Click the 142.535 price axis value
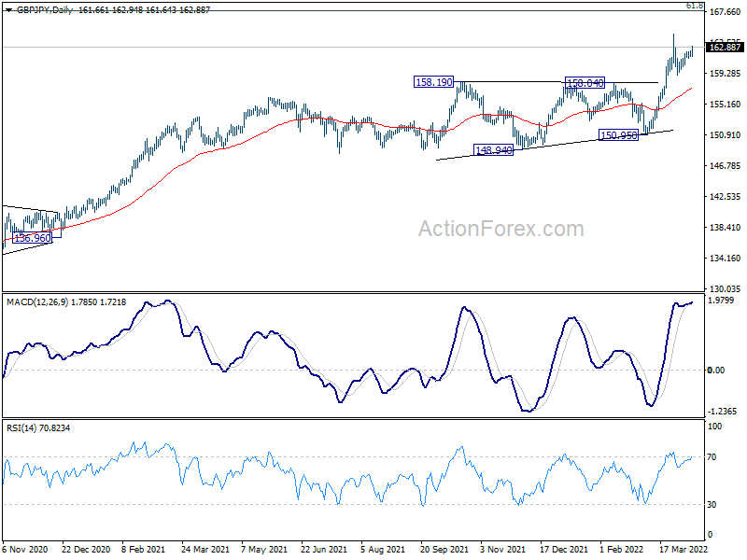 point(726,196)
